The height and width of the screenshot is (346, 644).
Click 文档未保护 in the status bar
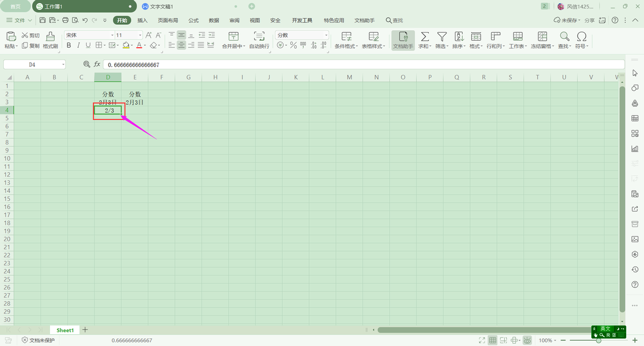pos(38,340)
